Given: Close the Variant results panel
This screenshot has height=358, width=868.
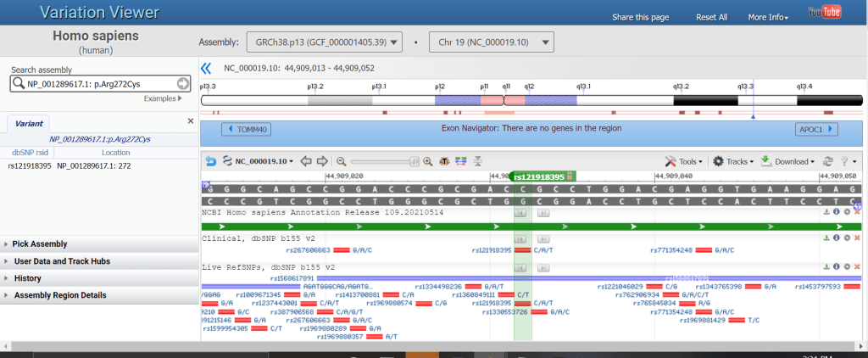Looking at the screenshot, I should [x=191, y=120].
